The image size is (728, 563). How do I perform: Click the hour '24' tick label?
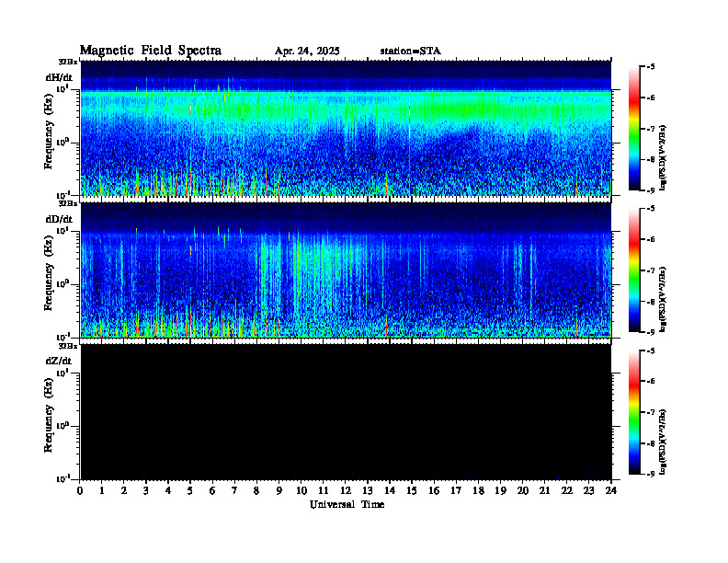[x=611, y=490]
